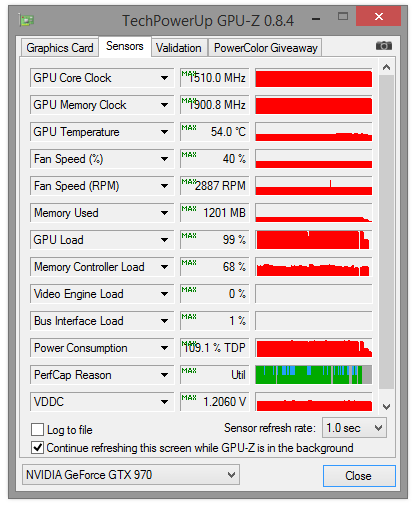This screenshot has width=413, height=505.
Task: Uncheck Continue refreshing in background checkbox
Action: 37,448
